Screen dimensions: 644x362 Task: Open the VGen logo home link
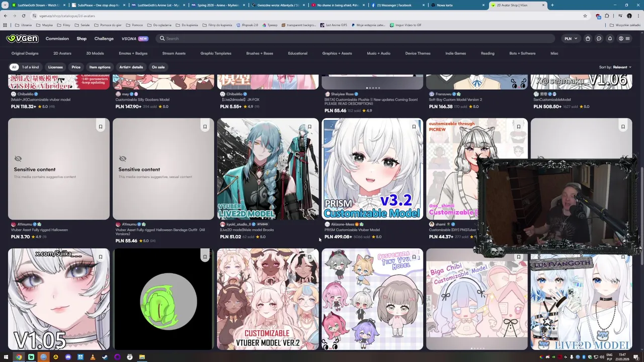coord(22,39)
